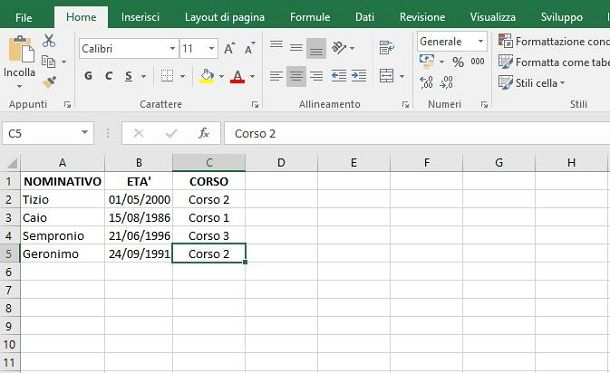Image resolution: width=610 pixels, height=373 pixels.
Task: Increase decimal places icon
Action: [426, 82]
